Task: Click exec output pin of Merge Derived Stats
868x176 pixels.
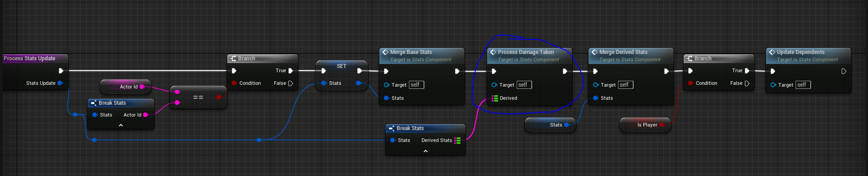Action: point(667,71)
